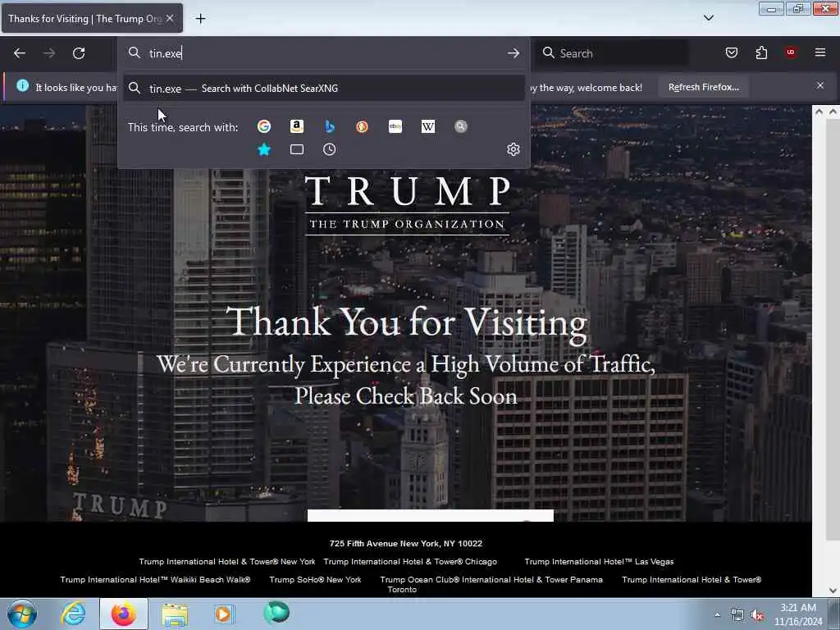Click Trump International Hotel Las Vegas

tap(599, 561)
